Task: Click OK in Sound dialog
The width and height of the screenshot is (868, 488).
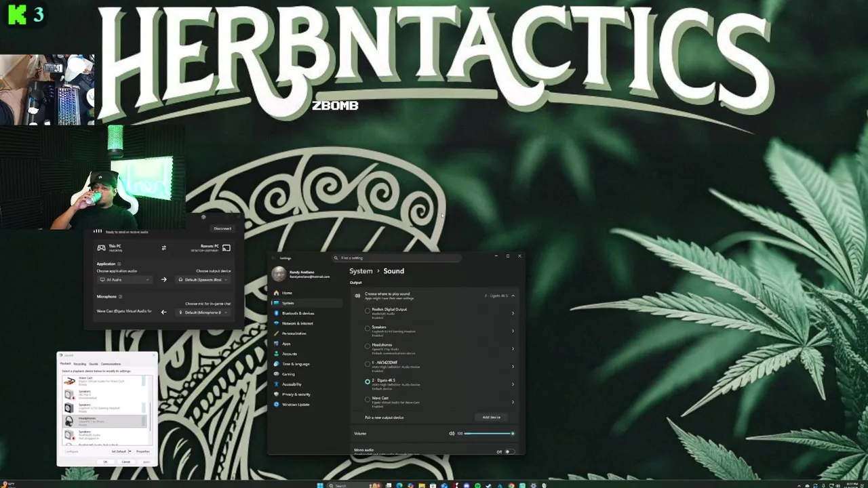Action: (x=105, y=462)
